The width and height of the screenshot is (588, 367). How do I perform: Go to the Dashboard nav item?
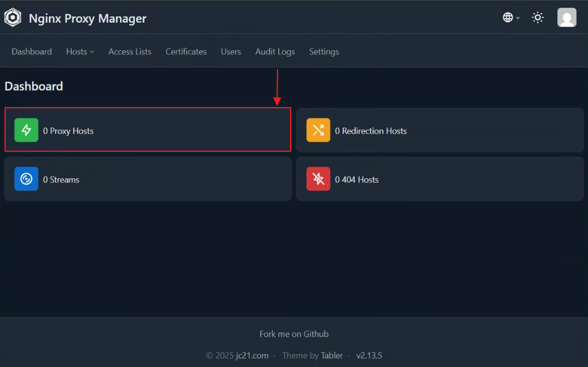(x=32, y=52)
